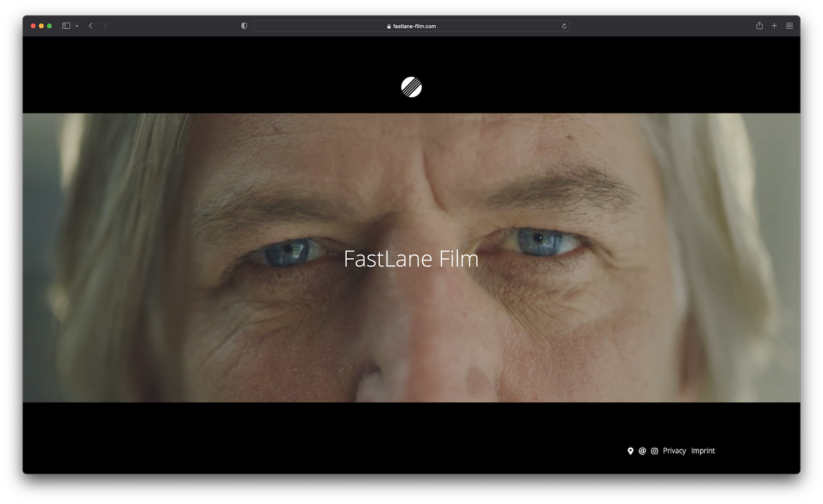
Task: Reload the page with the refresh icon
Action: click(x=564, y=26)
